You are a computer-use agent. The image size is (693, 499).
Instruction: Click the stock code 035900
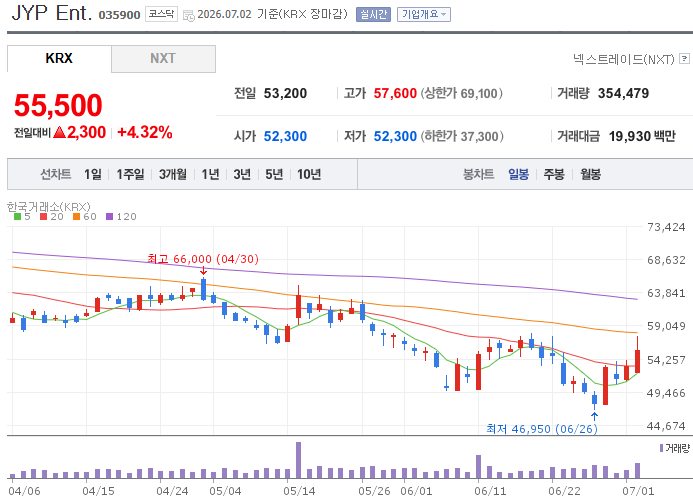click(x=119, y=15)
